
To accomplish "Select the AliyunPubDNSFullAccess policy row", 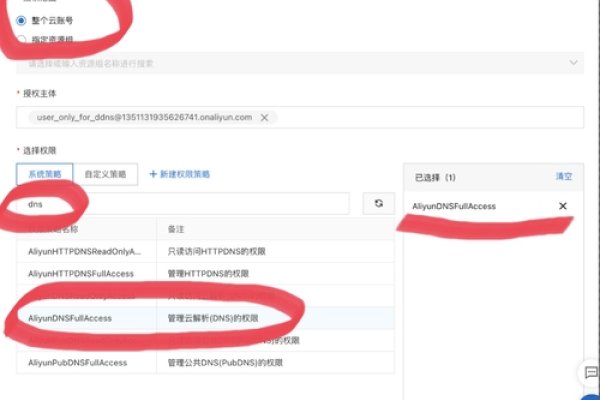I will [x=78, y=361].
